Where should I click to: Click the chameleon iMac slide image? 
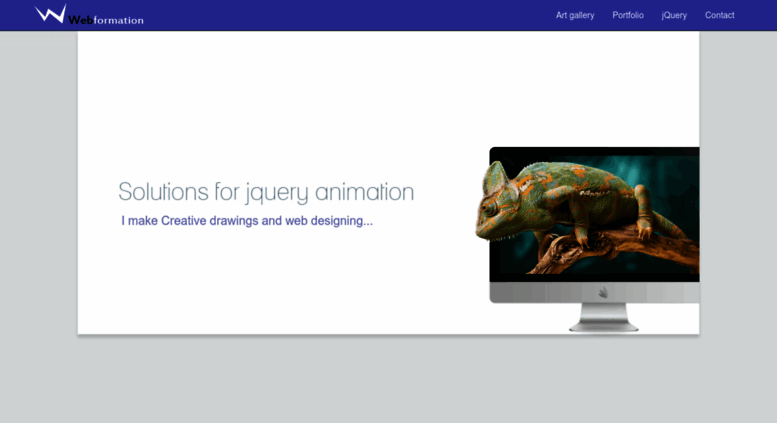[587, 239]
